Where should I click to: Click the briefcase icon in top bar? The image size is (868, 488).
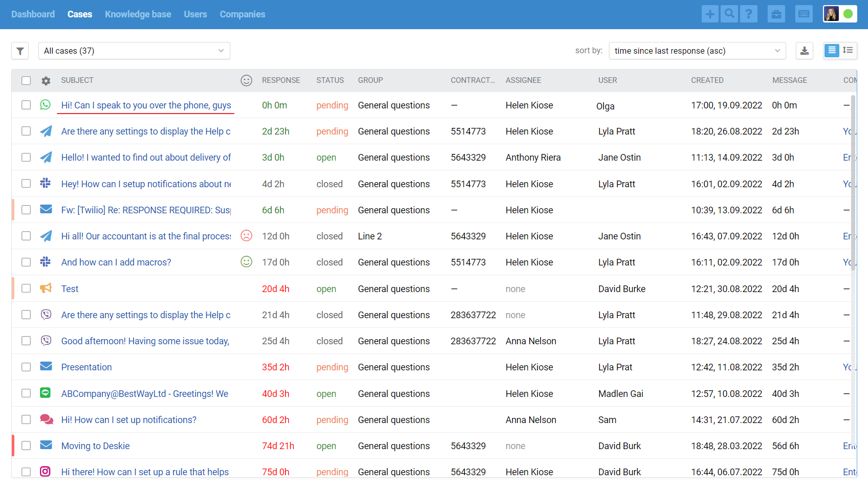pyautogui.click(x=776, y=14)
